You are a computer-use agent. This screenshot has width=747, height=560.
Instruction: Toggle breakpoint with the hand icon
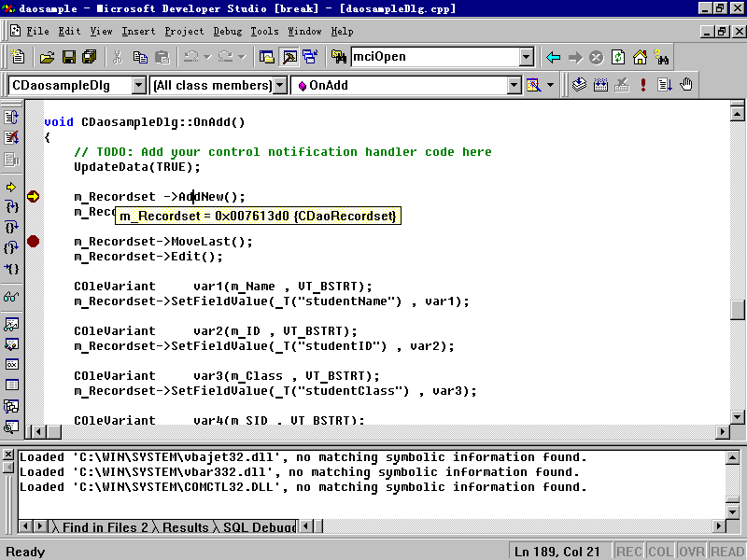point(686,85)
